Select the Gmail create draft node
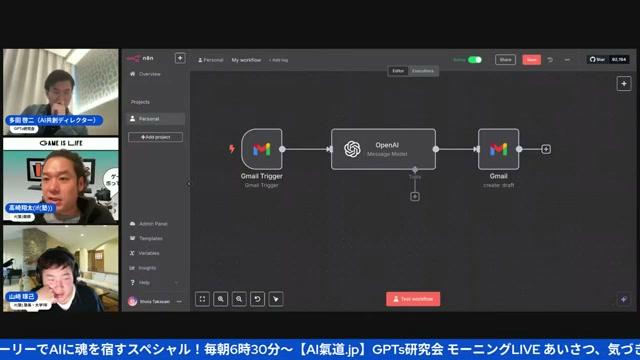This screenshot has width=640, height=360. (x=498, y=149)
